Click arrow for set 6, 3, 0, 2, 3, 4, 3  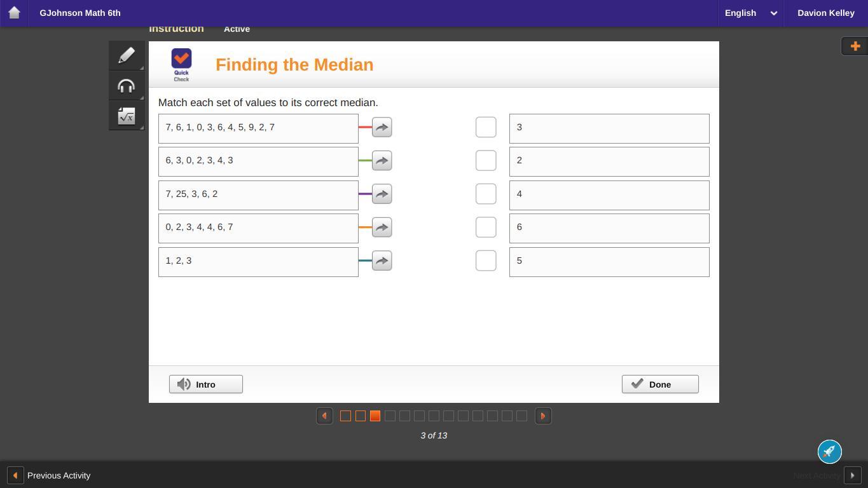pyautogui.click(x=382, y=160)
